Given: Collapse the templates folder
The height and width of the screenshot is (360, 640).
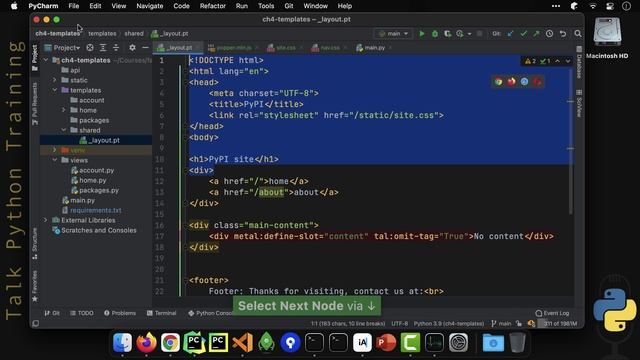Looking at the screenshot, I should pos(55,90).
